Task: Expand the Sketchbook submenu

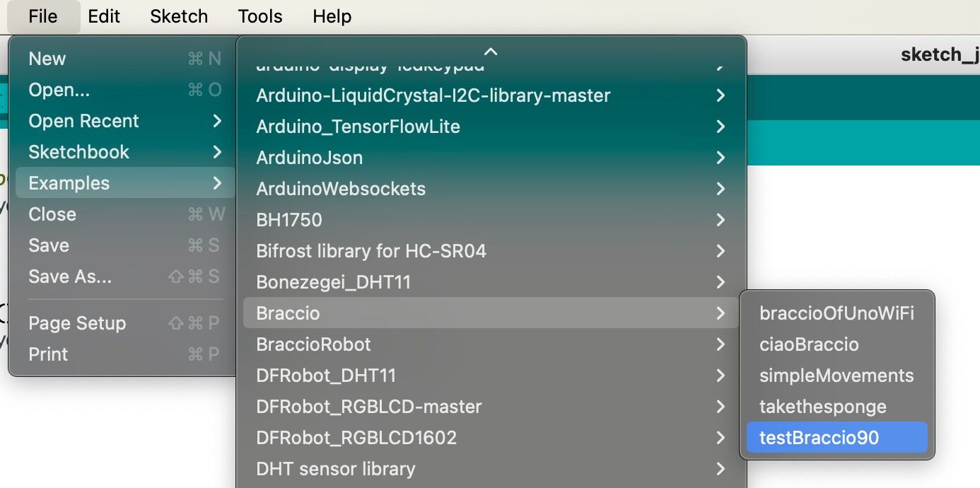Action: [78, 151]
